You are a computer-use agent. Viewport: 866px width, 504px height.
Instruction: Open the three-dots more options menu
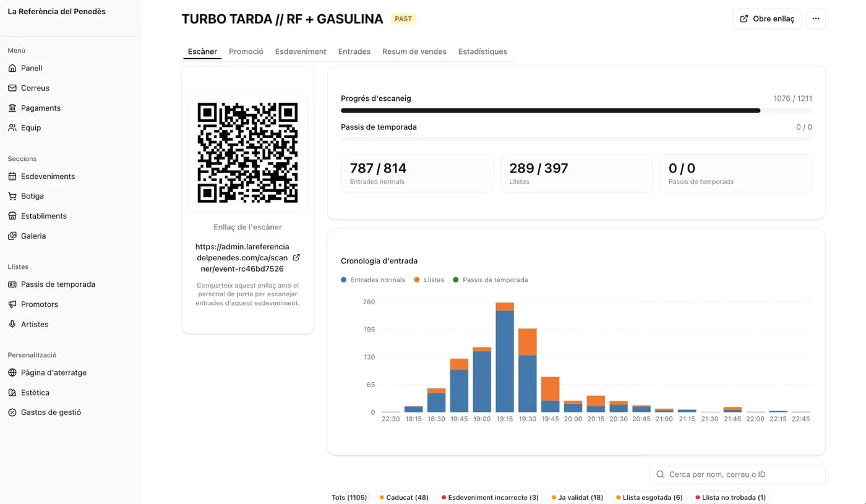[816, 19]
